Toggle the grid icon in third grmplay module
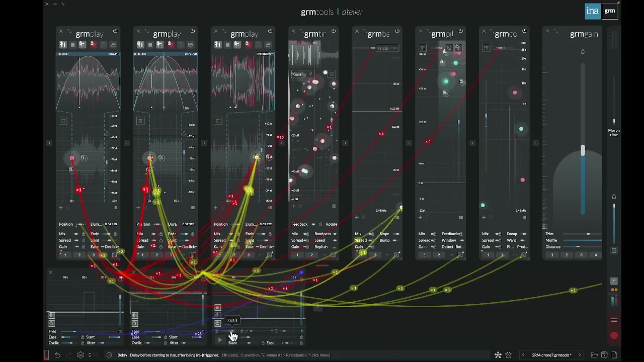Screen dimensions: 644x362 218,121
